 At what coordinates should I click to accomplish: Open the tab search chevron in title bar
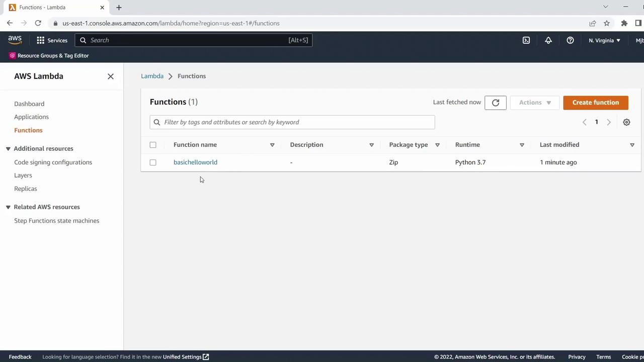(x=605, y=7)
